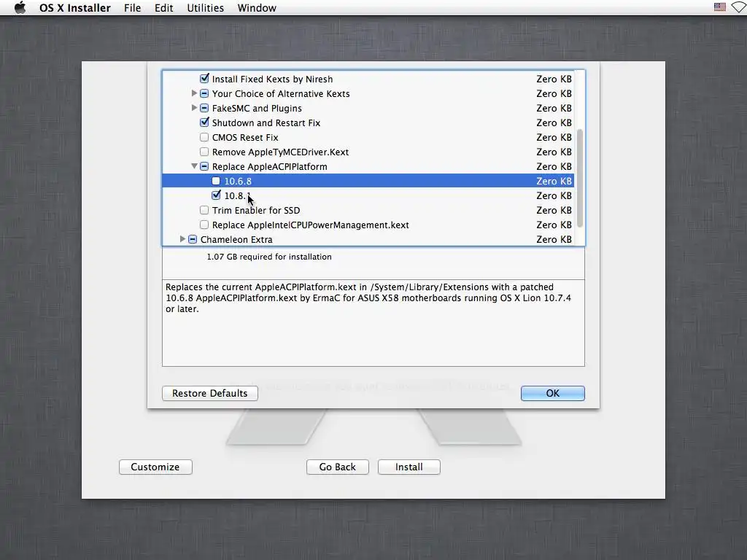Click Restore Defaults button
This screenshot has height=560, width=747.
[209, 393]
